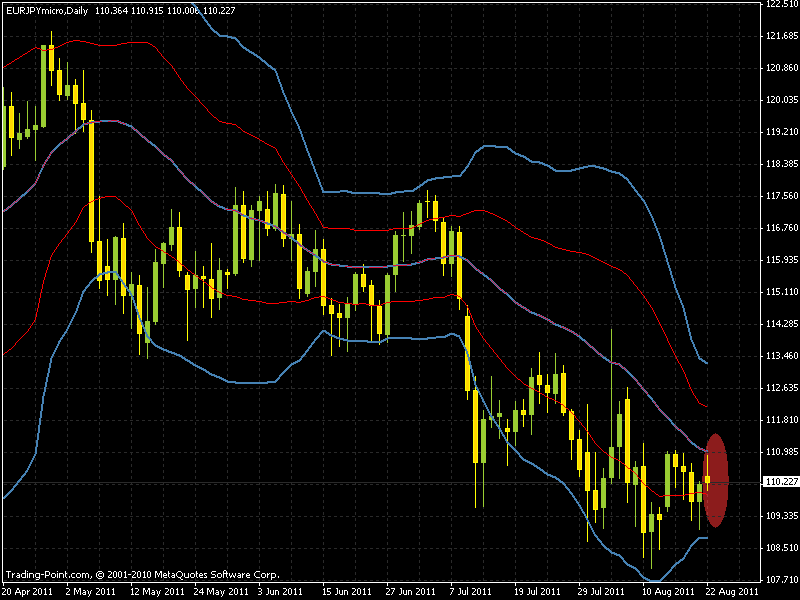Click the highlighted current price 110.227 on price axis
The height and width of the screenshot is (600, 800).
point(782,482)
